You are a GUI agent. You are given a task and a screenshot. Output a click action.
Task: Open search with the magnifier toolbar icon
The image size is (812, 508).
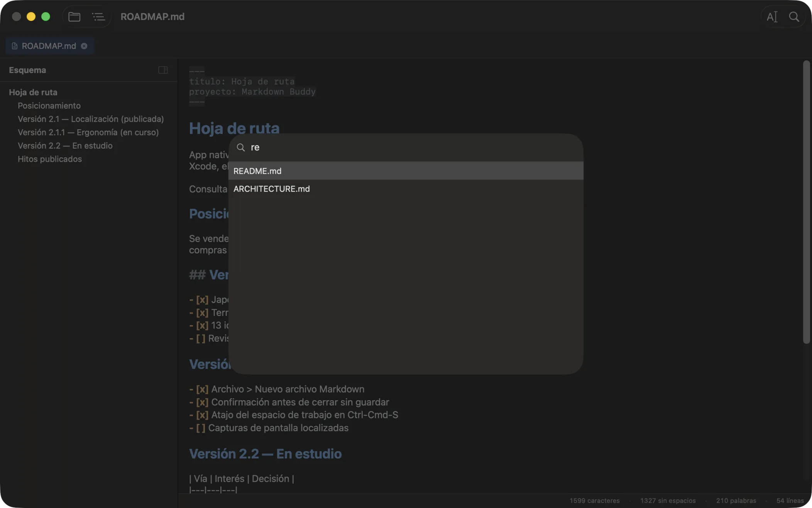794,17
